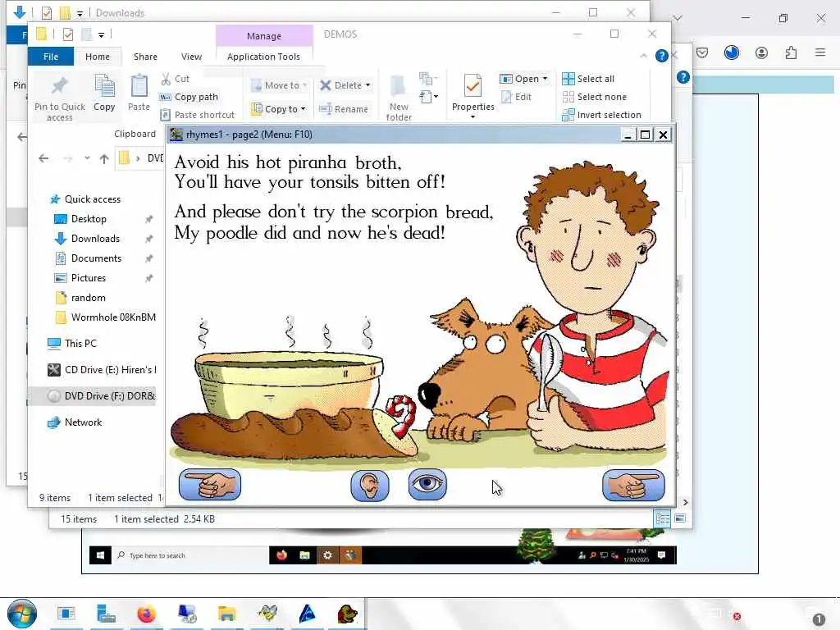This screenshot has width=840, height=630.
Task: Open Settings gear in inner taskbar
Action: (327, 555)
